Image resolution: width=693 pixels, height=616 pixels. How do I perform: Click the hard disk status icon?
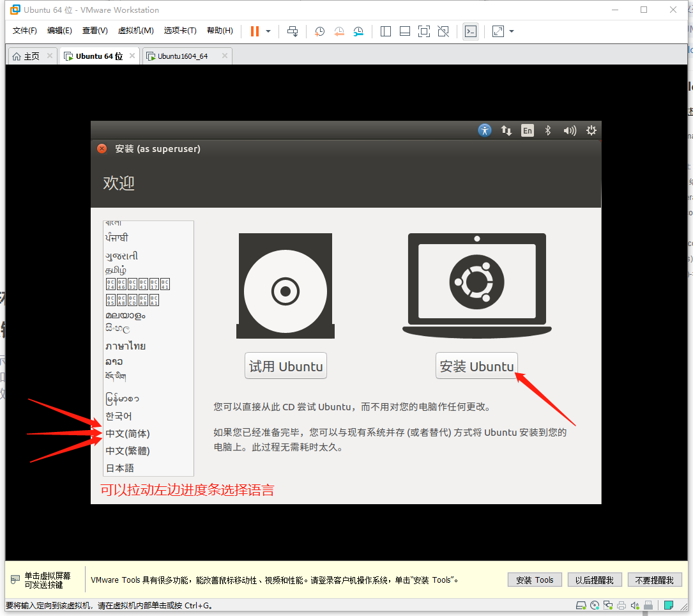click(581, 605)
